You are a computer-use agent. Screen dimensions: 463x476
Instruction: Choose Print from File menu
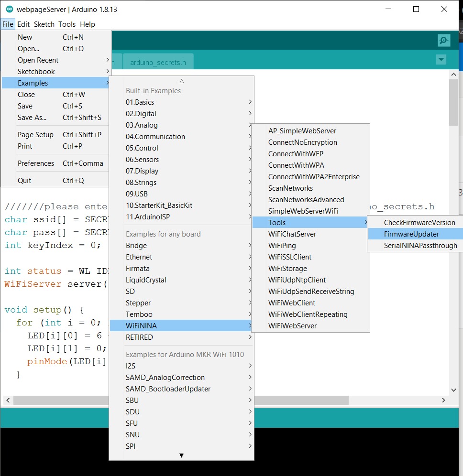coord(55,146)
